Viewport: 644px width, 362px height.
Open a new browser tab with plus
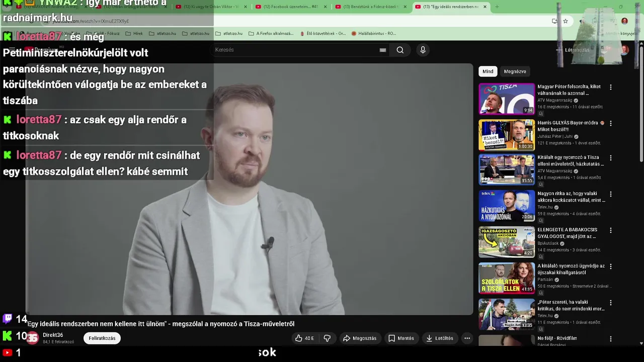point(497,7)
